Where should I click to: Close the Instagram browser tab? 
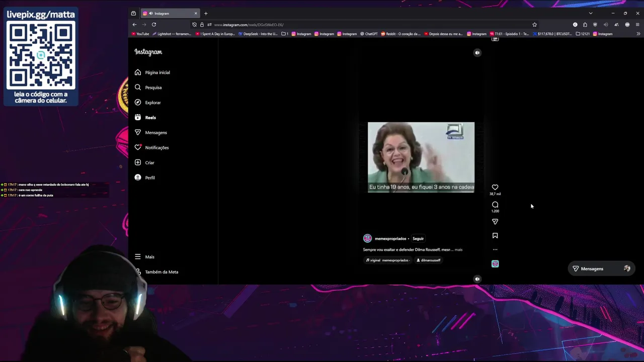(196, 14)
